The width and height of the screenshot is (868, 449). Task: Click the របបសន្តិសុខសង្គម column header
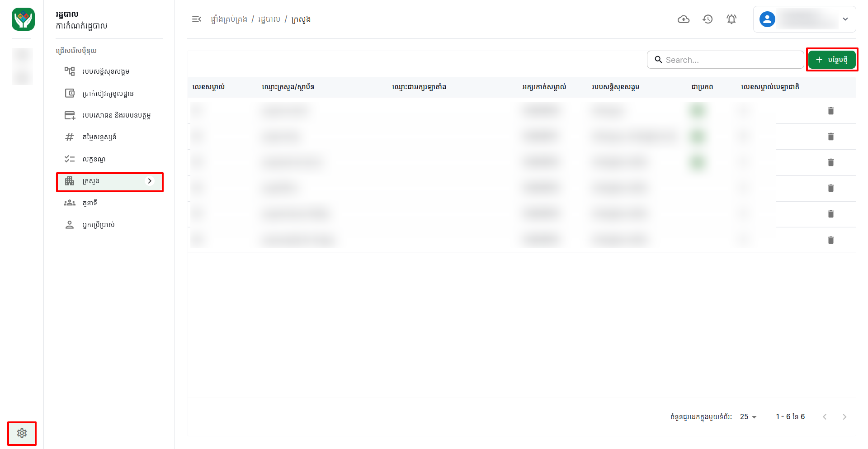point(615,87)
